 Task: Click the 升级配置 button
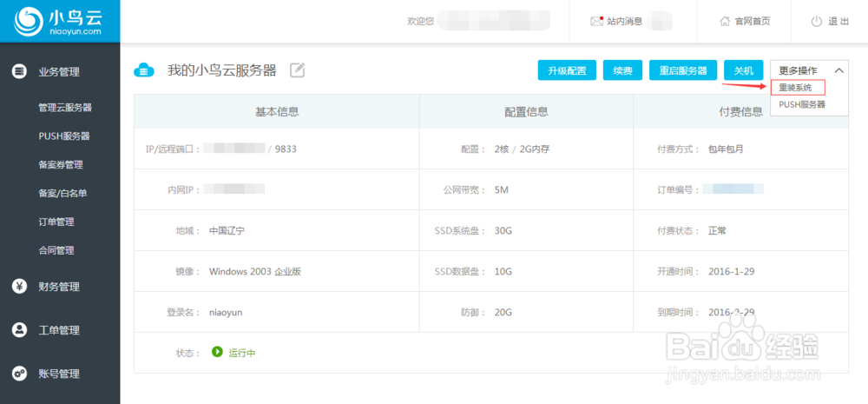point(567,70)
